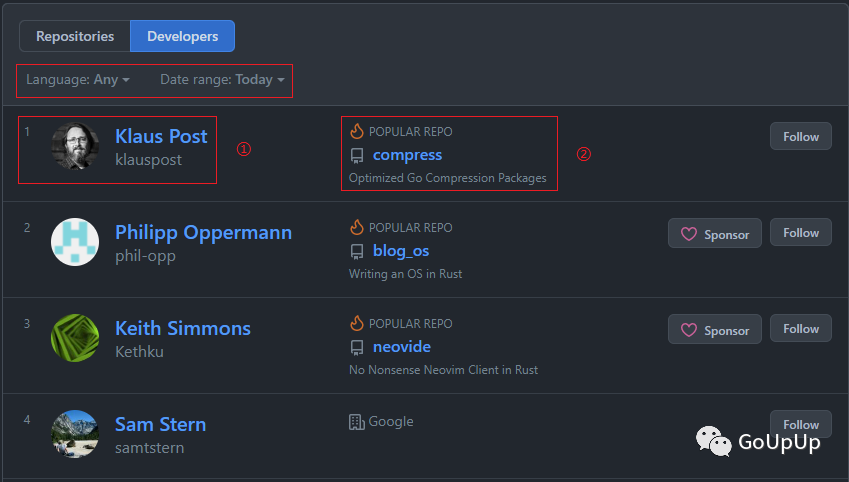Open Philipp Oppermann's pixel avatar
This screenshot has width=849, height=482.
75,242
